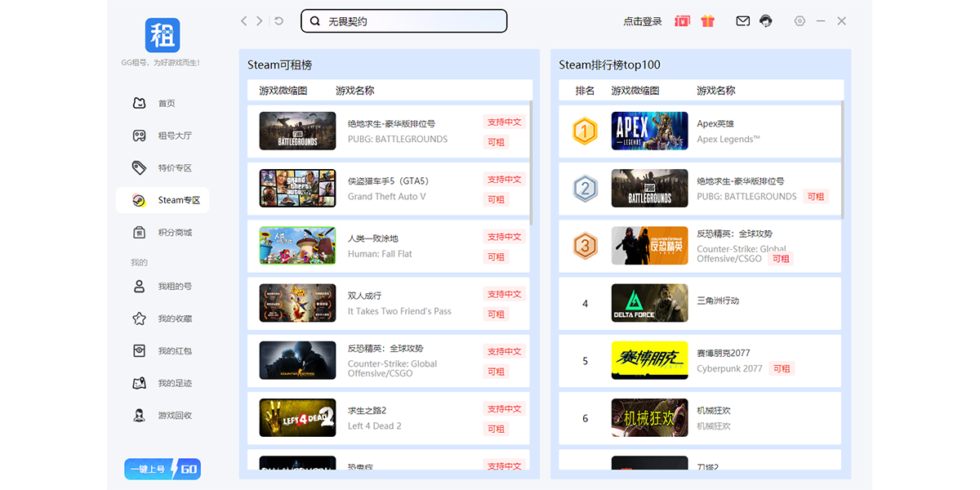980x490 pixels.
Task: Click the Steam可租榜 list scrollbar
Action: click(x=531, y=163)
